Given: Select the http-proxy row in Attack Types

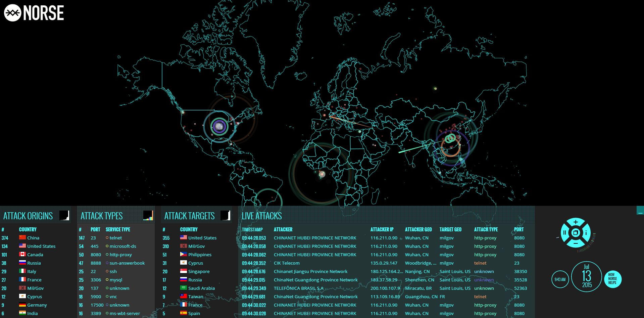Looking at the screenshot, I should click(116, 255).
